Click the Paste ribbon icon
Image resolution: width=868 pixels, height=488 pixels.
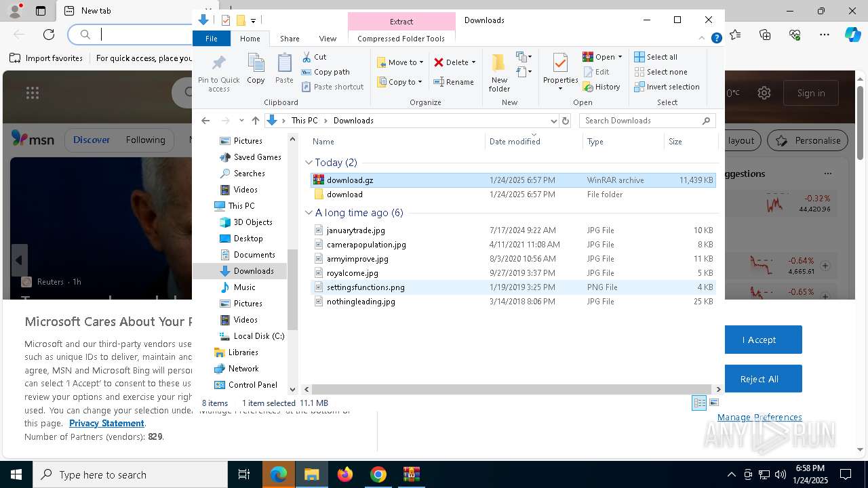[284, 69]
